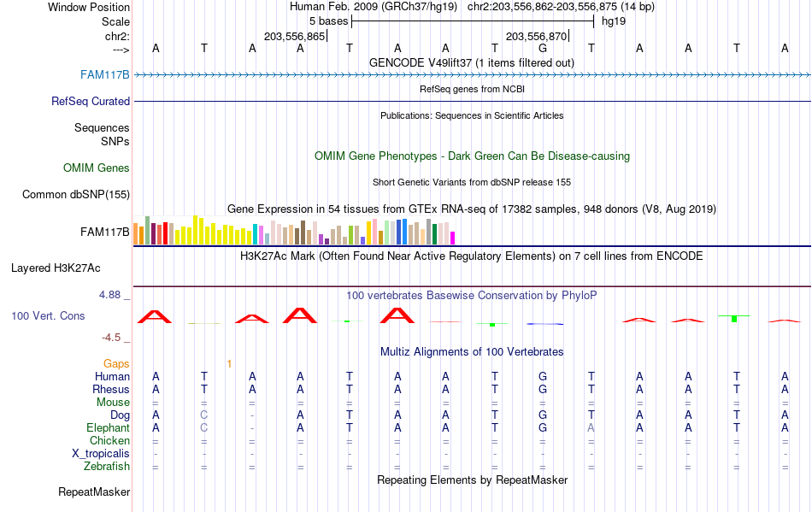Click the H3K27Ac Mark track title
This screenshot has width=812, height=512.
click(471, 256)
